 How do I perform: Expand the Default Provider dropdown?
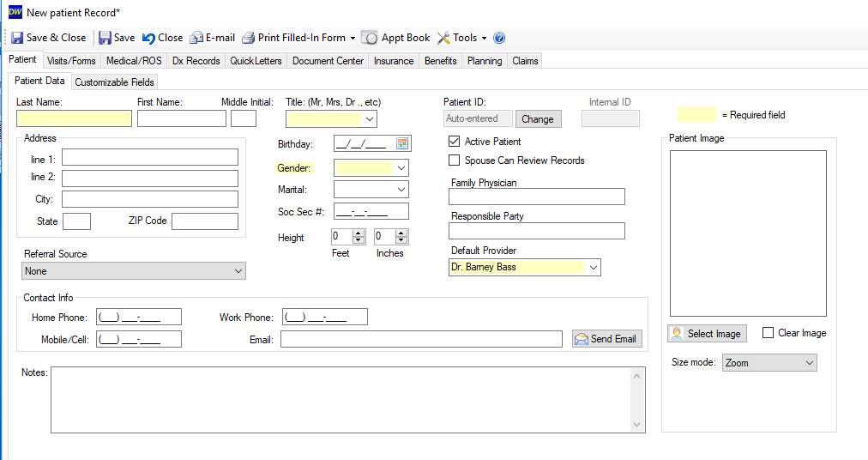[592, 268]
